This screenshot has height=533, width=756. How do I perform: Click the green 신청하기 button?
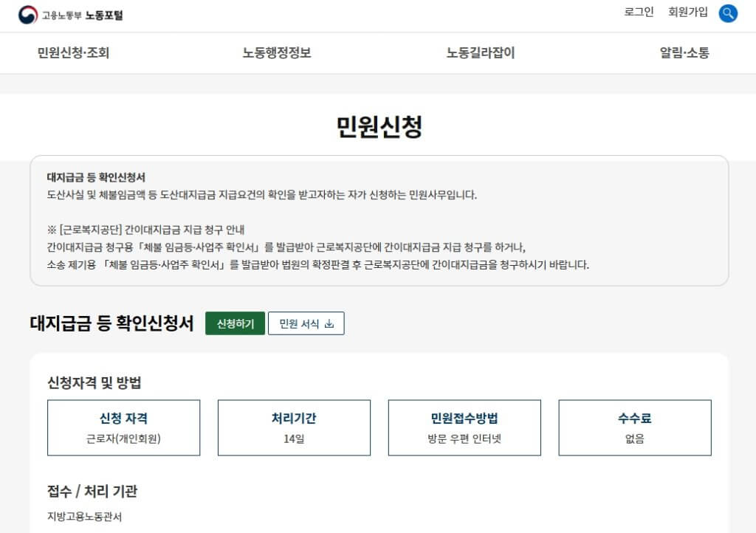pyautogui.click(x=236, y=323)
